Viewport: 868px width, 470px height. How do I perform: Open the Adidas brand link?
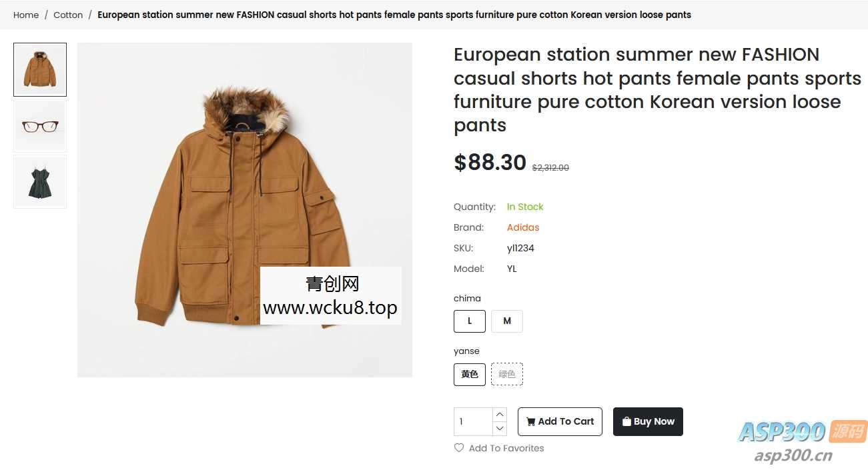click(523, 227)
